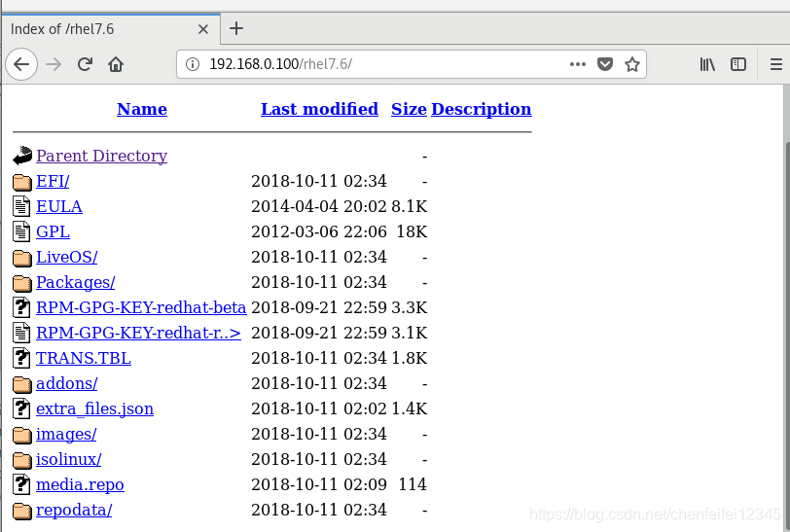
Task: Click the unknown-file icon beside media.repo
Action: tap(21, 484)
